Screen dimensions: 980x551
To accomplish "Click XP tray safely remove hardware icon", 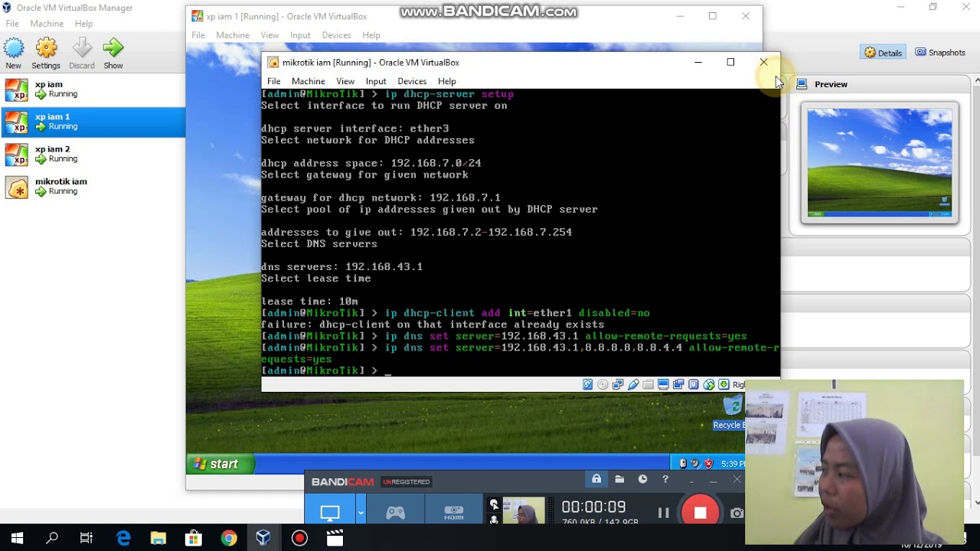I will point(683,464).
